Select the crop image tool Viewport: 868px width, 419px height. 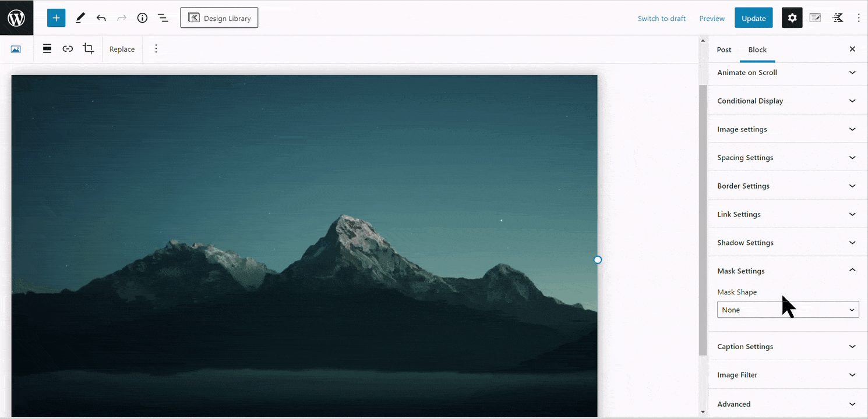point(89,49)
